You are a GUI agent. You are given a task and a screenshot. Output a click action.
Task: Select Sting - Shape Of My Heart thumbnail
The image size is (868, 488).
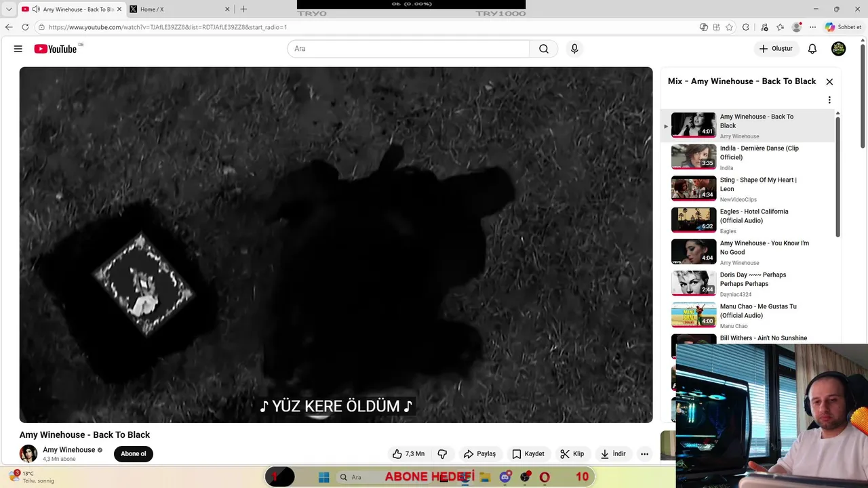click(694, 188)
